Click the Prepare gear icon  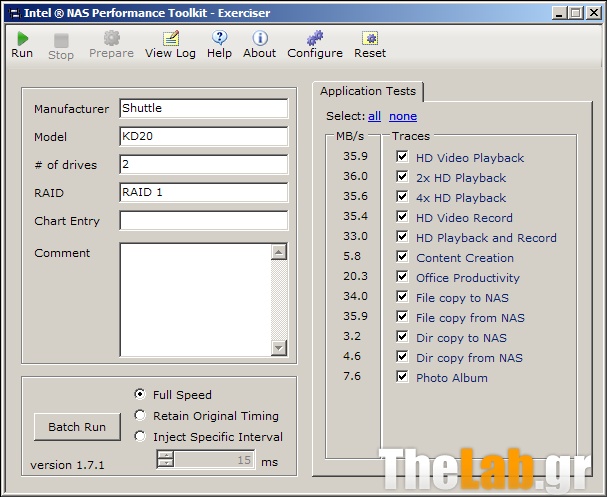111,38
